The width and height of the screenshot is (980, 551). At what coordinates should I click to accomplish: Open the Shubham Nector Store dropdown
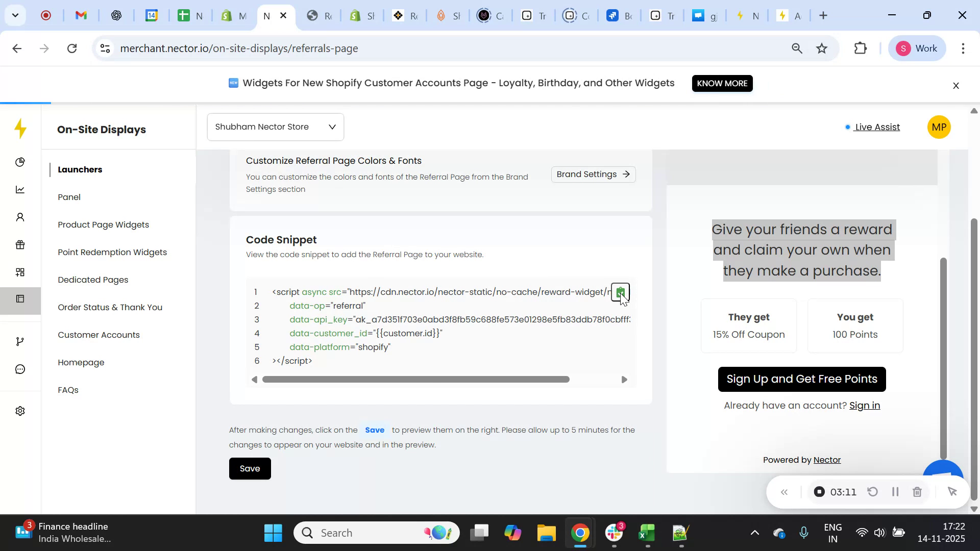tap(275, 127)
